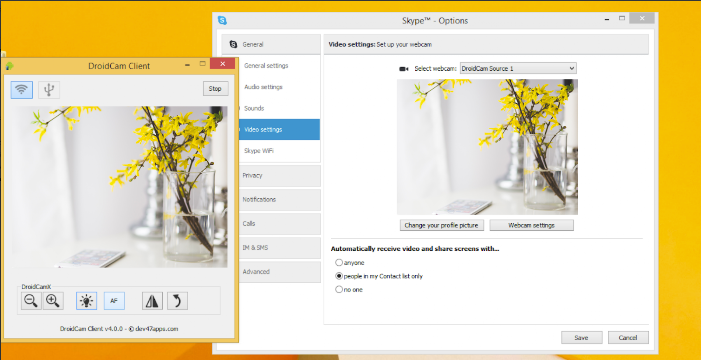
Task: Expand the General section in Skype Options
Action: (x=271, y=44)
